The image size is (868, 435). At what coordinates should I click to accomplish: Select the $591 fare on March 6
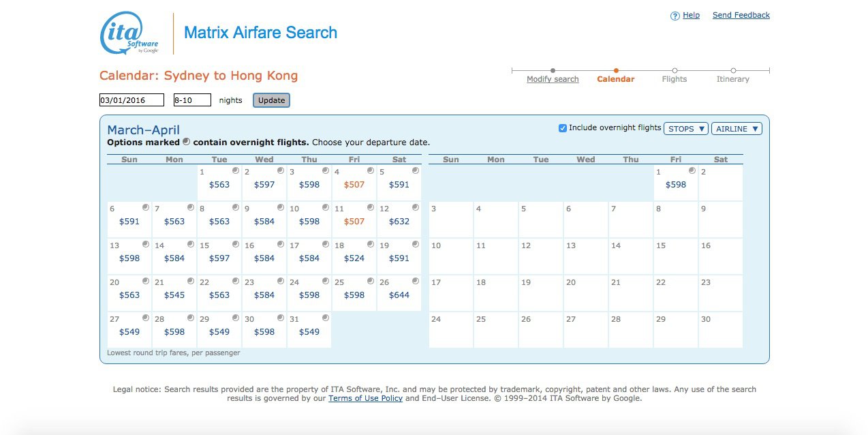pos(129,222)
